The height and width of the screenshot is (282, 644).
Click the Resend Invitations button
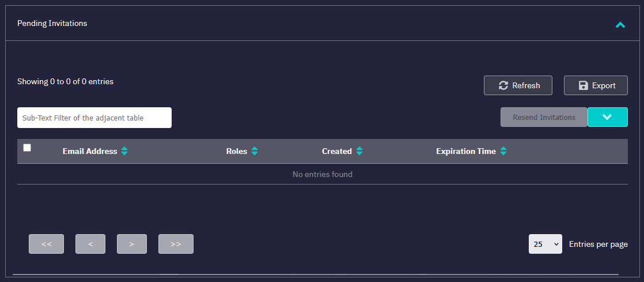544,117
